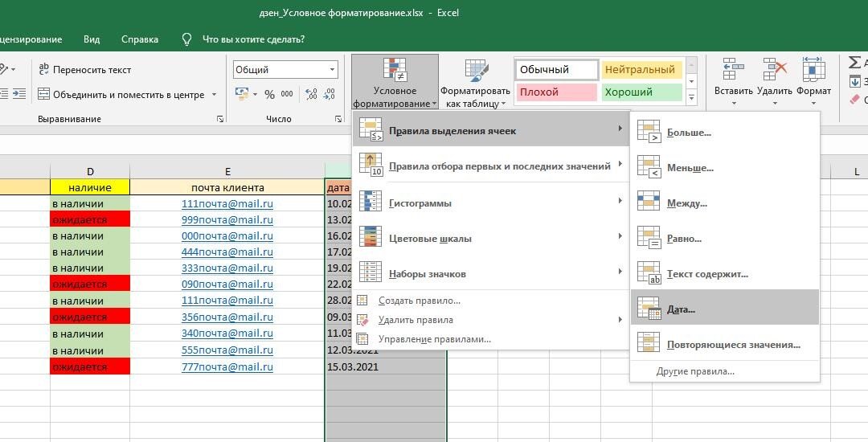Open link 111почта@mail.ru in first data row
This screenshot has width=868, height=442.
227,203
